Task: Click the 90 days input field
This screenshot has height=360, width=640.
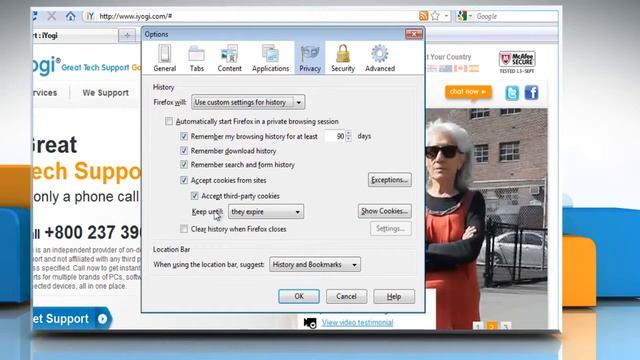Action: (x=335, y=136)
